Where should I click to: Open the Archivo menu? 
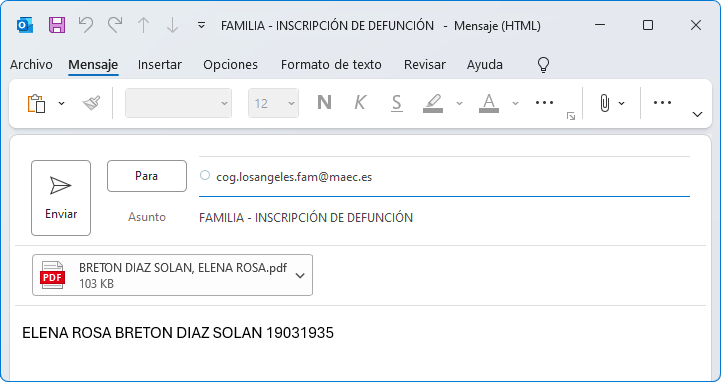click(x=31, y=65)
